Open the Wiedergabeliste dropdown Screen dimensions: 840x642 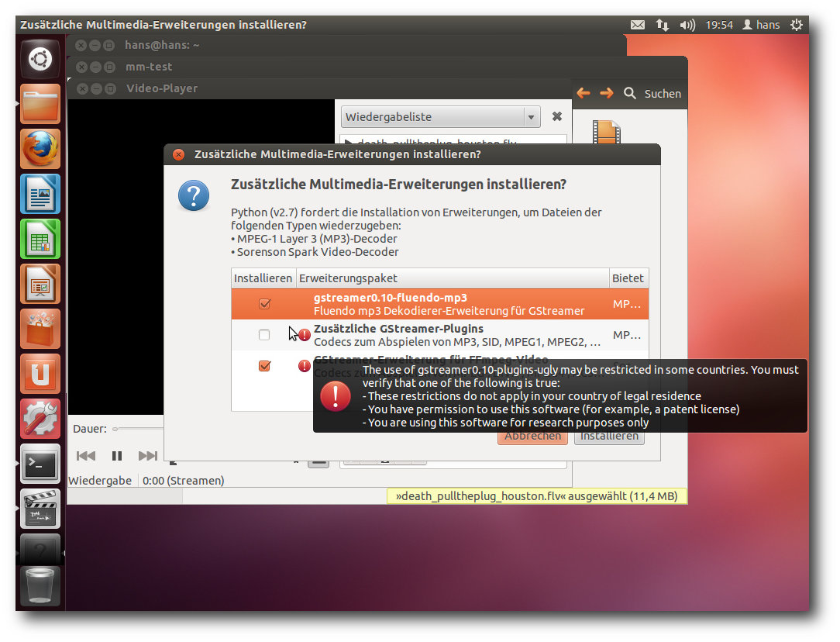click(x=441, y=117)
